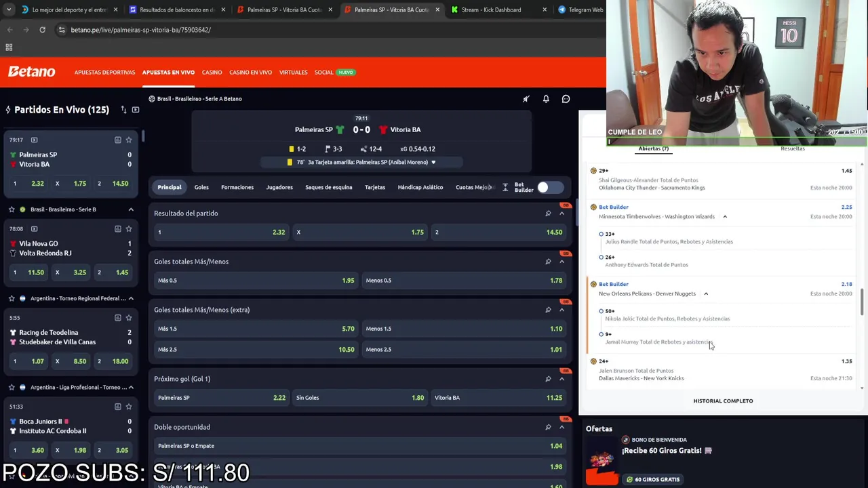868x488 pixels.
Task: Click the live field icon next to 79:17
Action: tap(34, 140)
